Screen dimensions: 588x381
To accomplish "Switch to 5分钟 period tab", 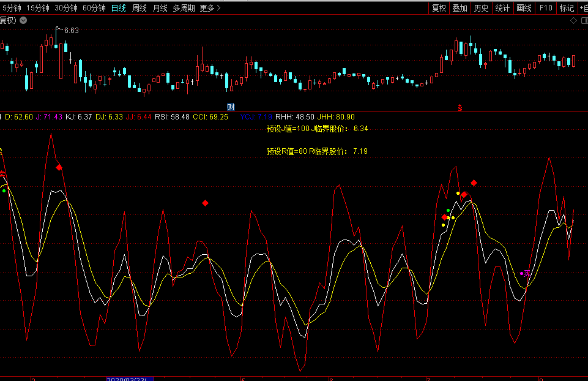I will (12, 8).
